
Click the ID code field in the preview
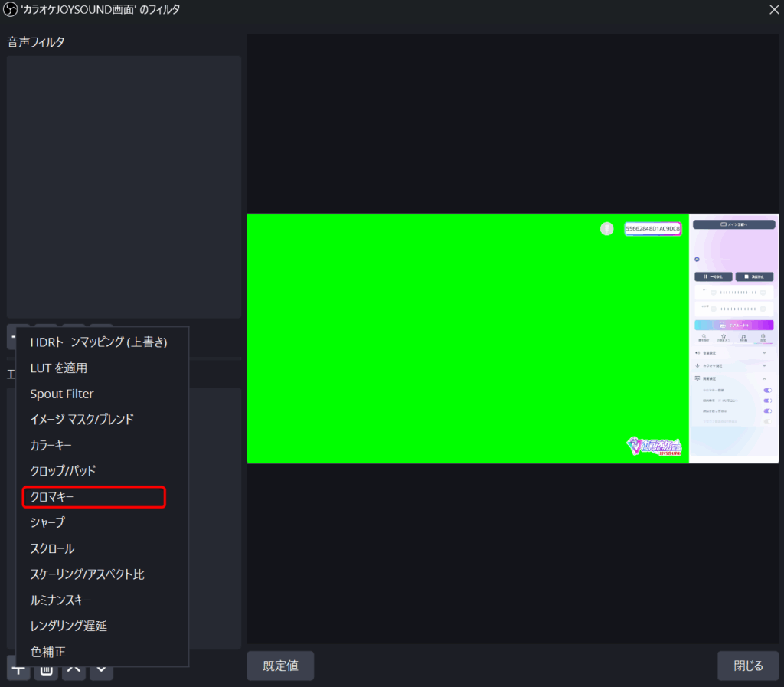click(x=652, y=228)
